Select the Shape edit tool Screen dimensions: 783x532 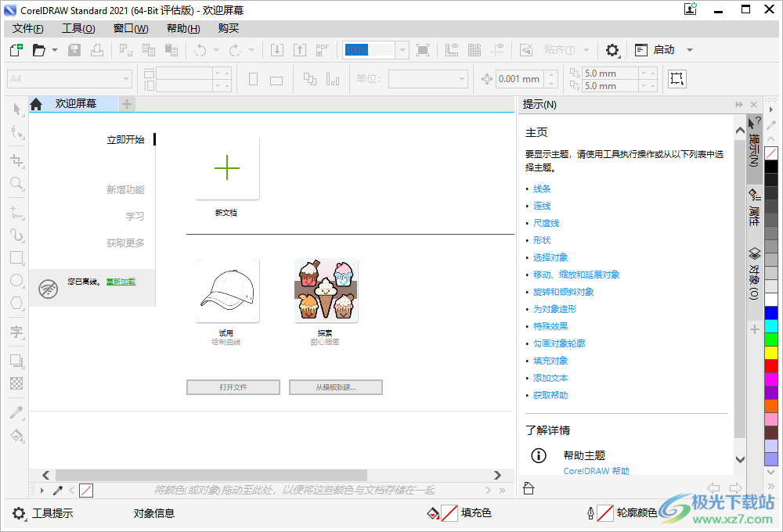(17, 131)
